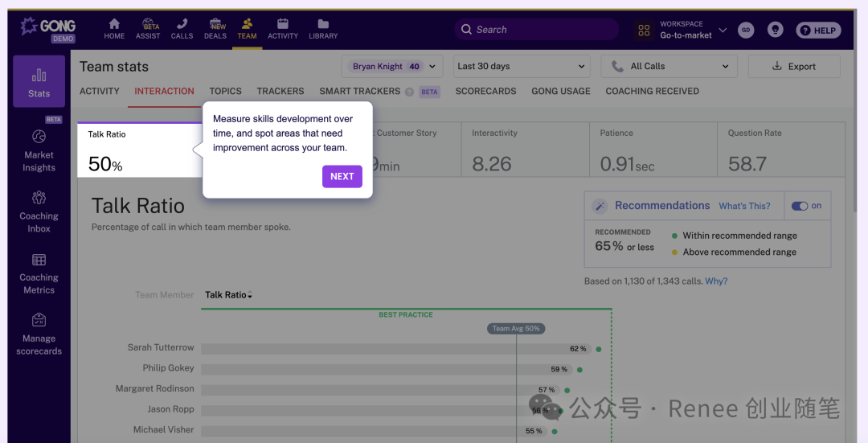Open the Activity calendar icon
This screenshot has width=868, height=443.
pyautogui.click(x=283, y=24)
